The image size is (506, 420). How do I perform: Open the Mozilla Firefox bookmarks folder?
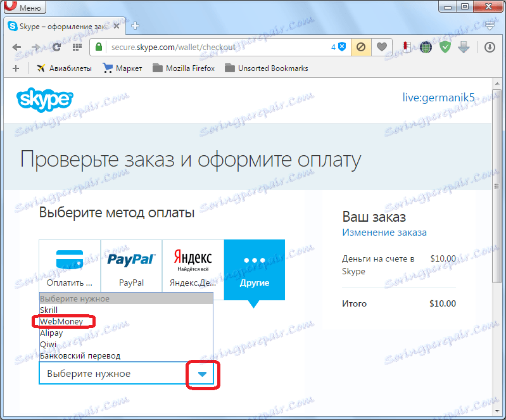pyautogui.click(x=184, y=68)
